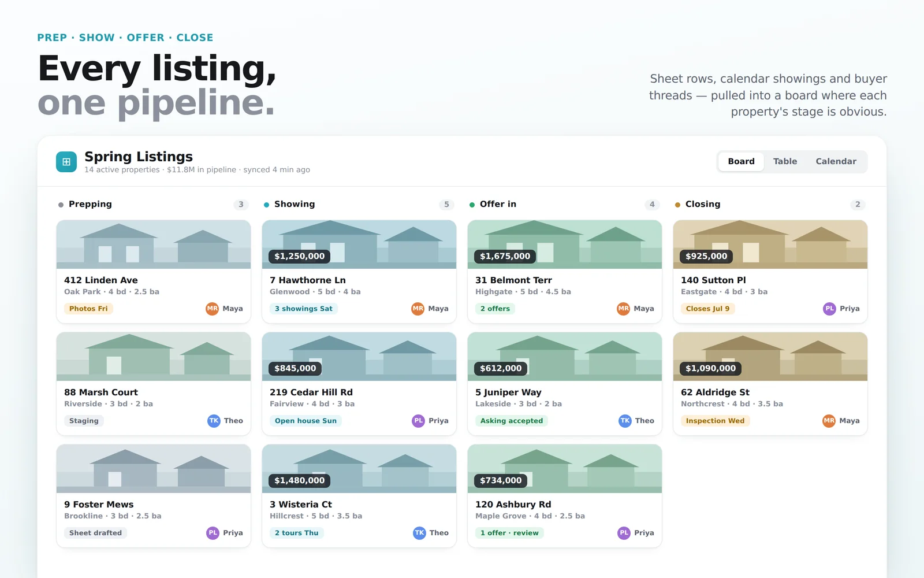Open the 7 Hawthorne Ln listing title
Screen dimensions: 924x578
(308, 280)
